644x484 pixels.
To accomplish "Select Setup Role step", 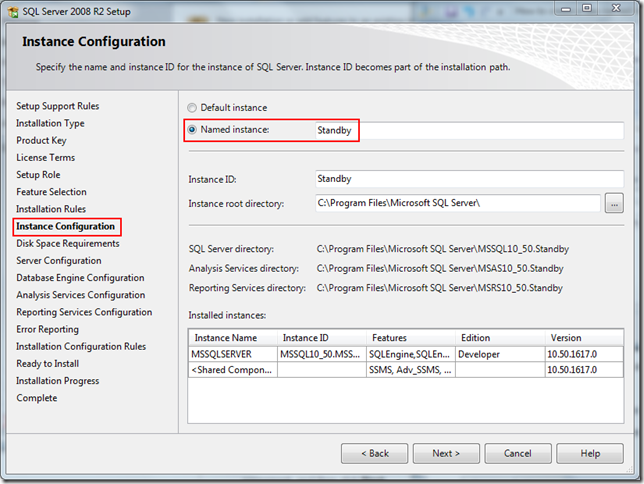I will pyautogui.click(x=38, y=175).
